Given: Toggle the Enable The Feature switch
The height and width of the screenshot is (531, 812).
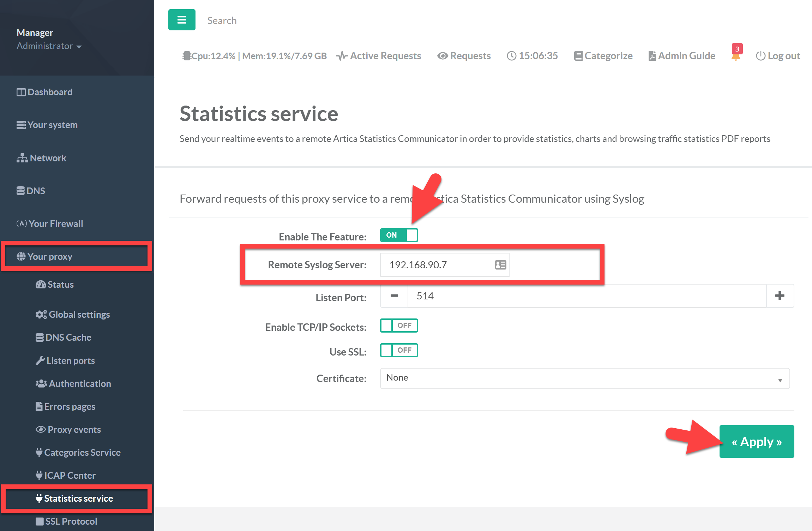Looking at the screenshot, I should point(399,235).
